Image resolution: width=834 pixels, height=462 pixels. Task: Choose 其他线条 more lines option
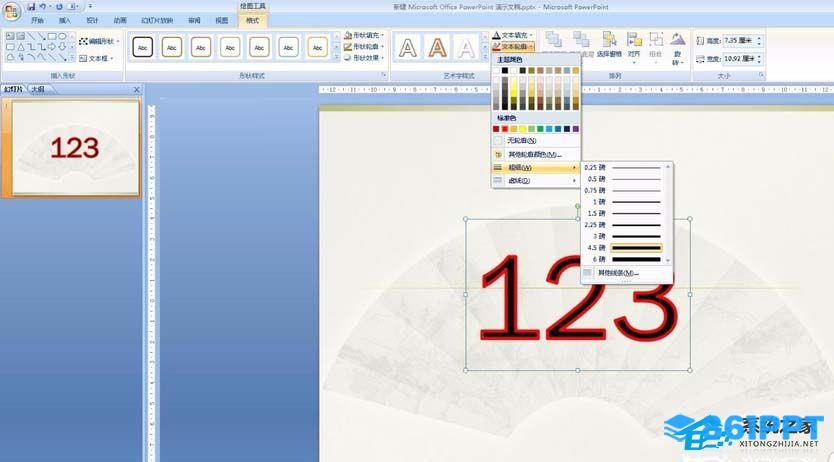click(x=627, y=273)
